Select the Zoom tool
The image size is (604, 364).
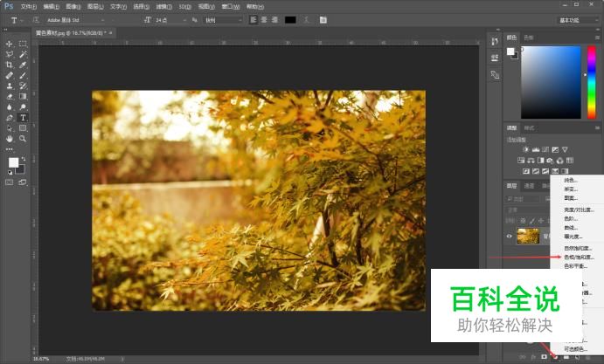click(x=23, y=139)
